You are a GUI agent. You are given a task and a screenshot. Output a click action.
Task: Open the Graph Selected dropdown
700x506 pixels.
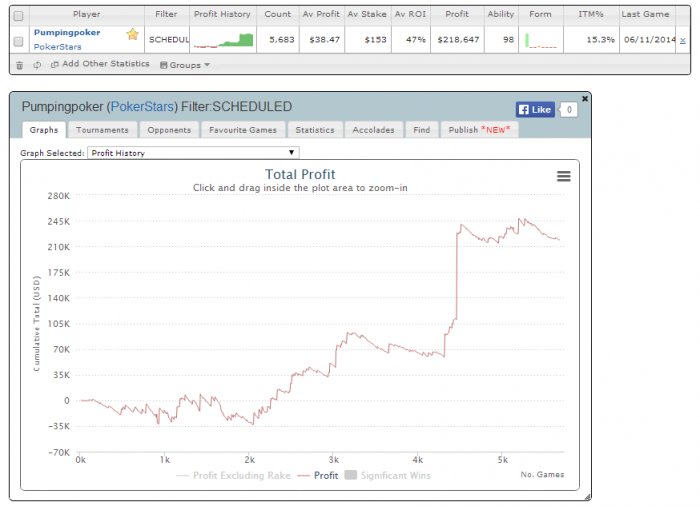click(x=193, y=153)
